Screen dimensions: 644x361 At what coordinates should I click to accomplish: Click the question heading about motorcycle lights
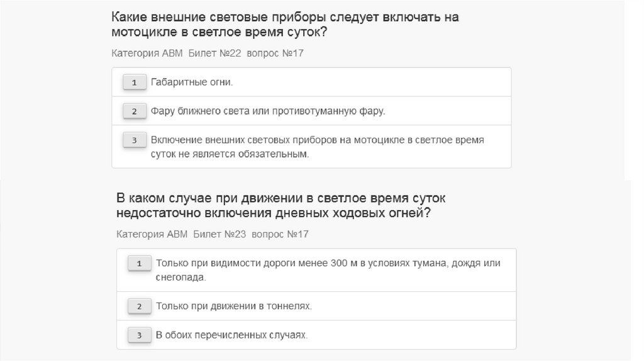[285, 25]
